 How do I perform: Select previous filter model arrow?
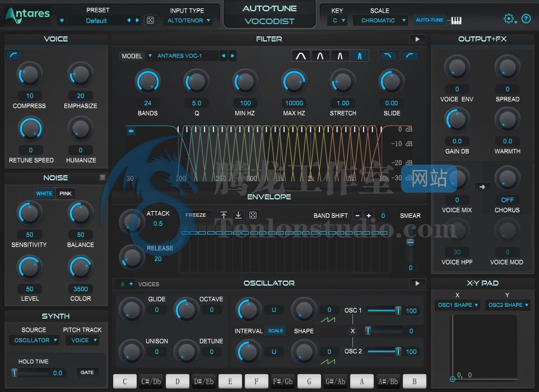point(224,55)
